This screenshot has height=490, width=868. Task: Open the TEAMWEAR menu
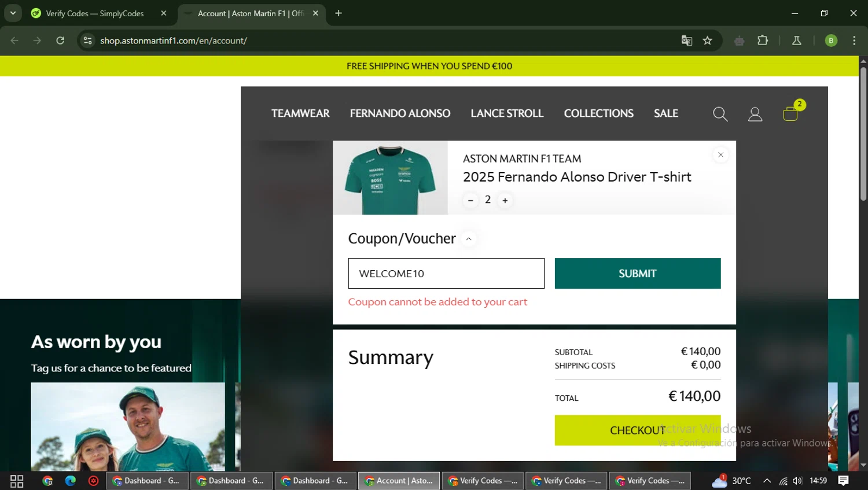[x=300, y=113]
